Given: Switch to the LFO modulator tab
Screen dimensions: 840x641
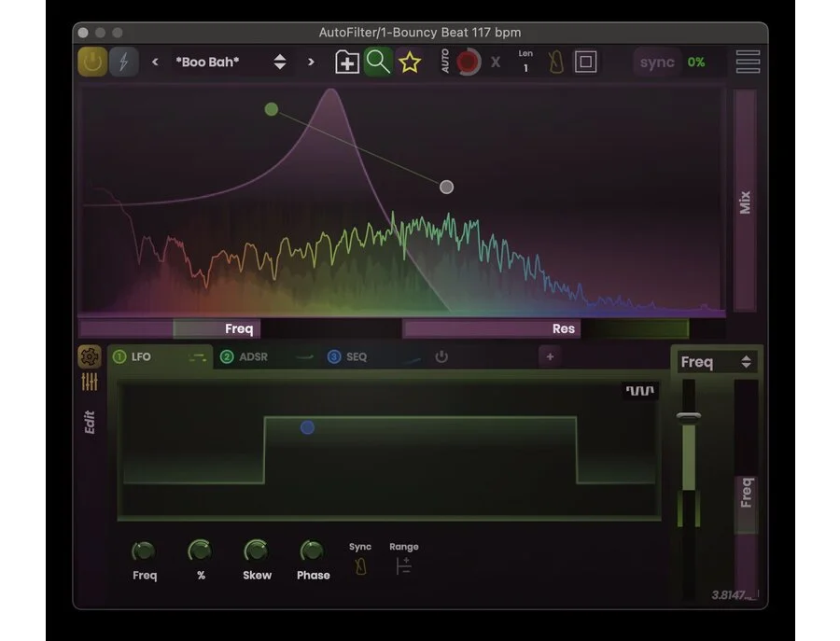Looking at the screenshot, I should pyautogui.click(x=160, y=357).
